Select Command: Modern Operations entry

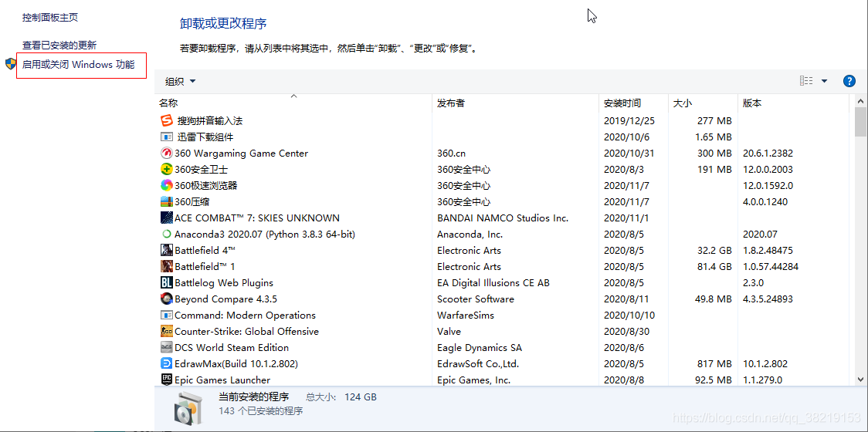(246, 316)
